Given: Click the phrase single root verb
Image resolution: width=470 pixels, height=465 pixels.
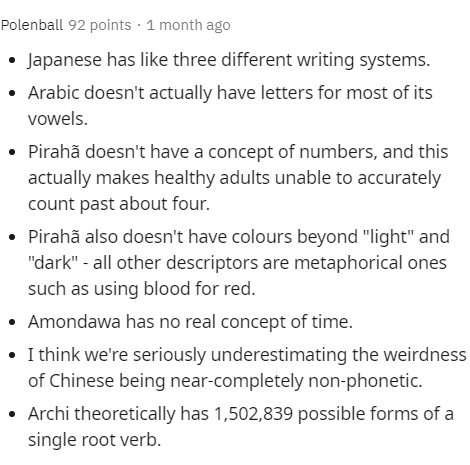Looking at the screenshot, I should [x=95, y=440].
